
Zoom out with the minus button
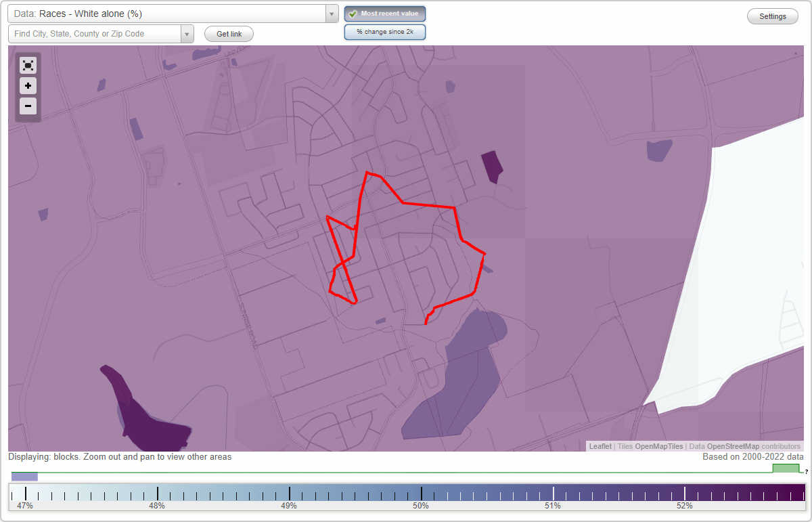[28, 106]
